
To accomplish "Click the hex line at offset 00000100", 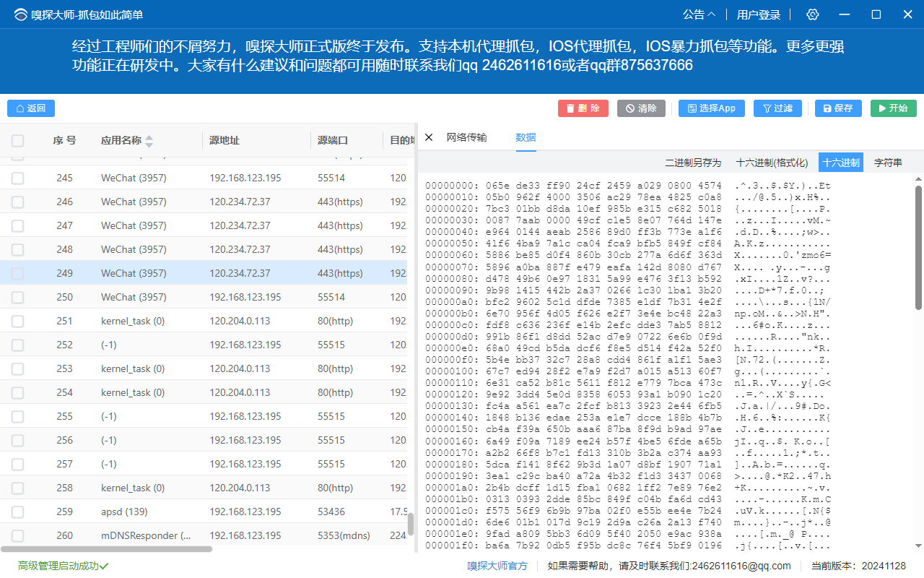I will pyautogui.click(x=628, y=371).
